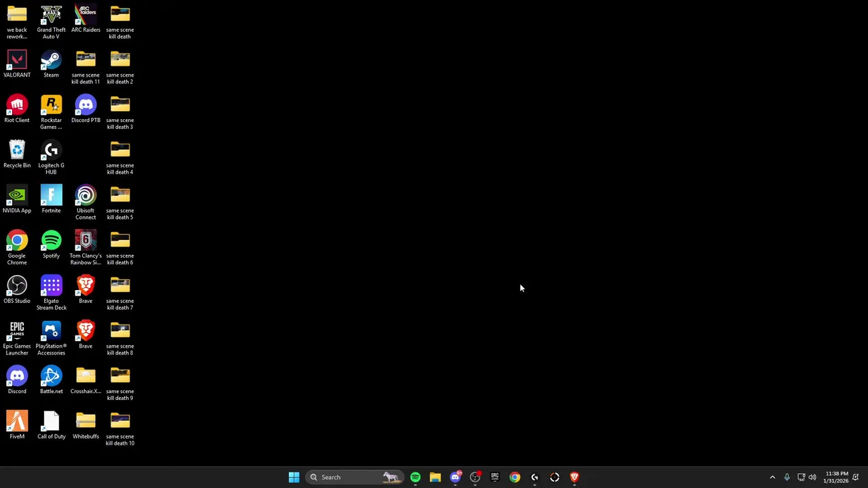Select the 'same scene kill death 5' folder
Image resolution: width=868 pixels, height=488 pixels.
coord(120,203)
